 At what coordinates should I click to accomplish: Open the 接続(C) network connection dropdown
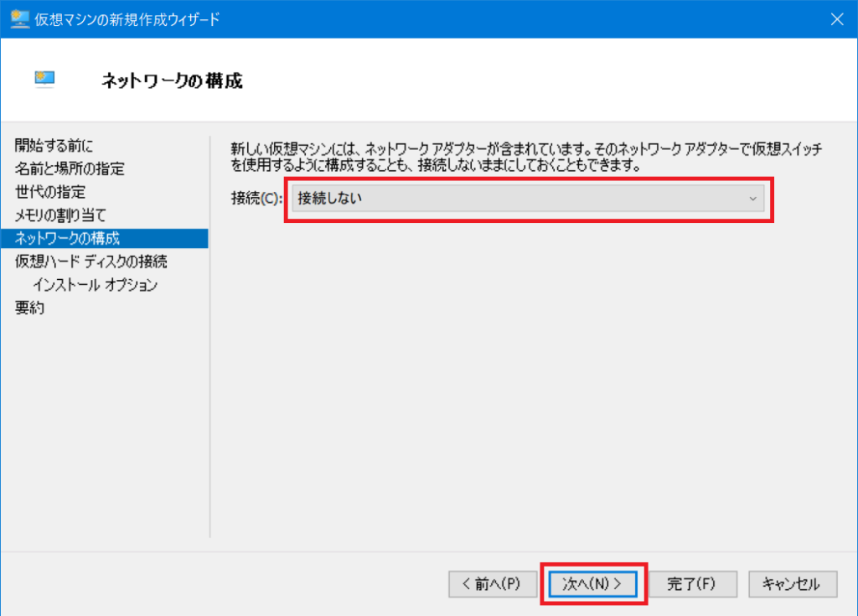(528, 199)
